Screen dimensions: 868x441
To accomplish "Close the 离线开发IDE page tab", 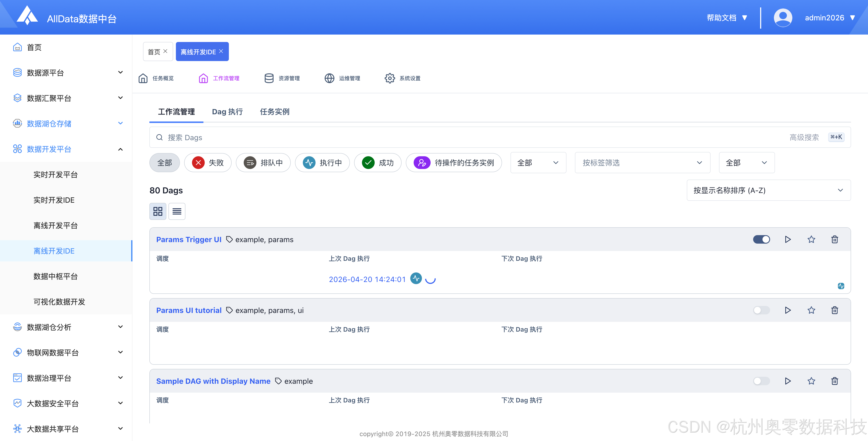I will (221, 51).
